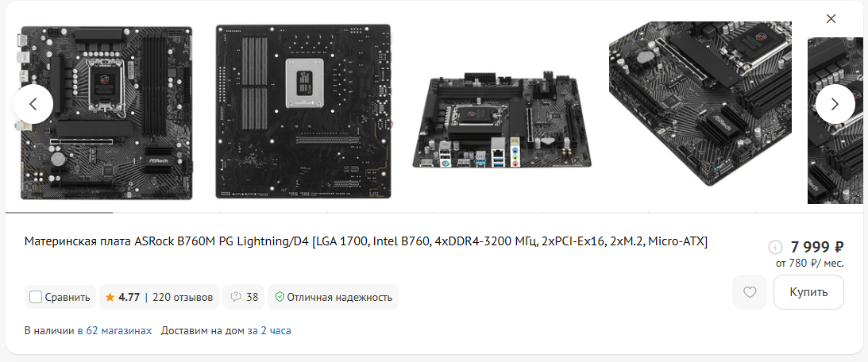Go to next image with right arrow
Screen dimensions: 868x362
coord(835,104)
